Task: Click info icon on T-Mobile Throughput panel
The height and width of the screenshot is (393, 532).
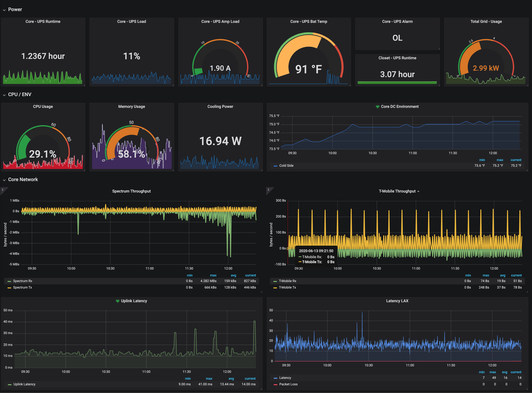Action: (x=268, y=190)
